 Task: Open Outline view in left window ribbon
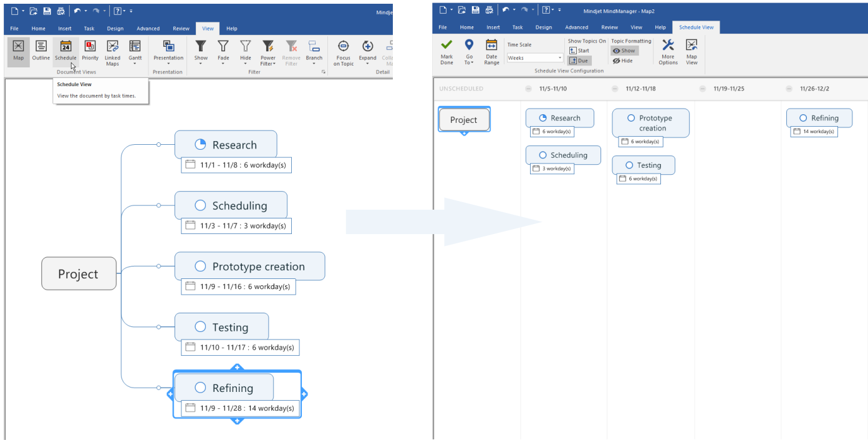pos(41,51)
